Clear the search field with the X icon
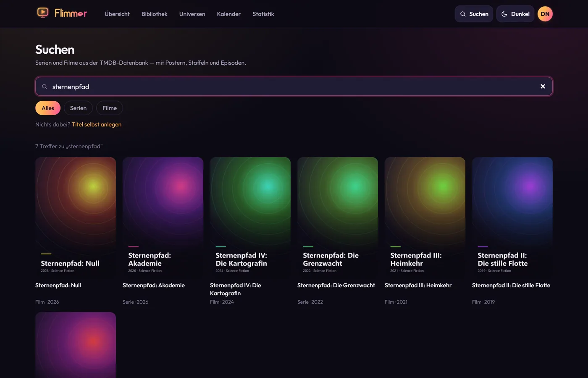 (543, 87)
